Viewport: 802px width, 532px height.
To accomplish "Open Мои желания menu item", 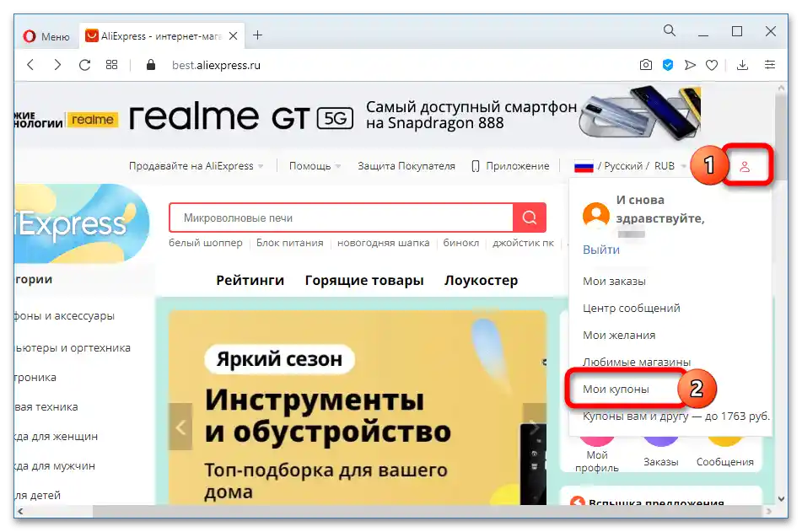I will [619, 335].
